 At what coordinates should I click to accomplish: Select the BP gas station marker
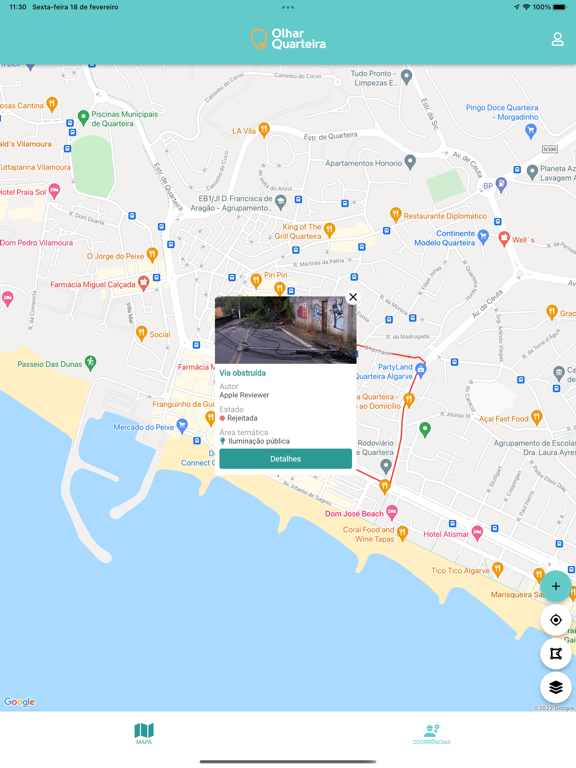tap(501, 185)
